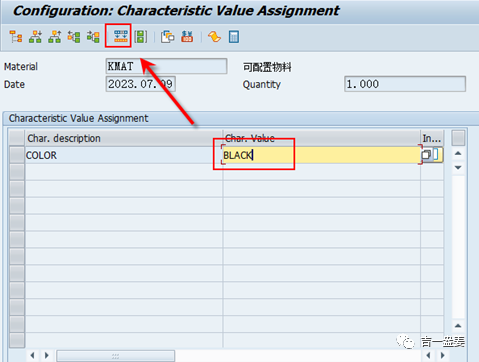Click the scroll-down arrow below the up arrow
Image resolution: width=479 pixels, height=362 pixels.
[458, 167]
